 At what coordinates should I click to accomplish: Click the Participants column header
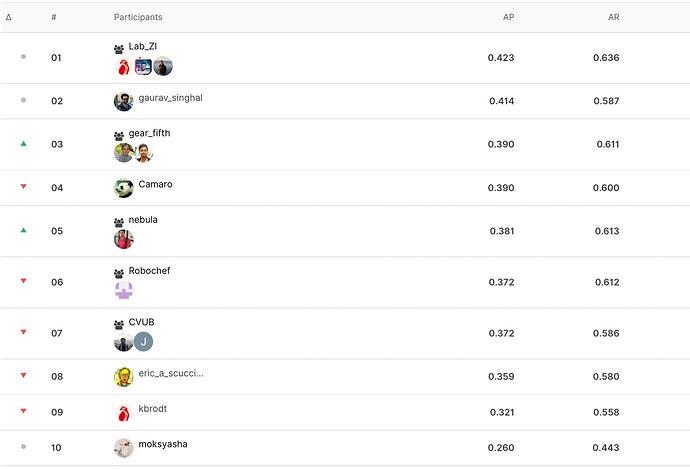click(138, 17)
